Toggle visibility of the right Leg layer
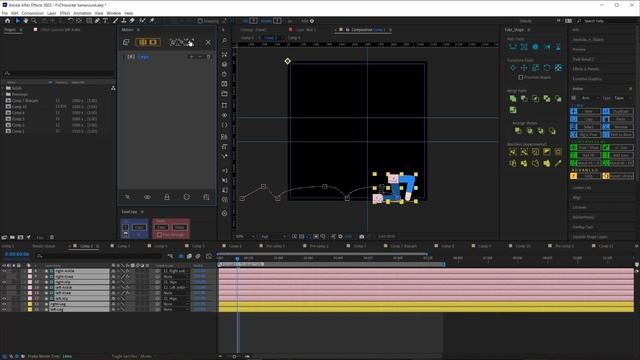The width and height of the screenshot is (640, 360). [4, 304]
